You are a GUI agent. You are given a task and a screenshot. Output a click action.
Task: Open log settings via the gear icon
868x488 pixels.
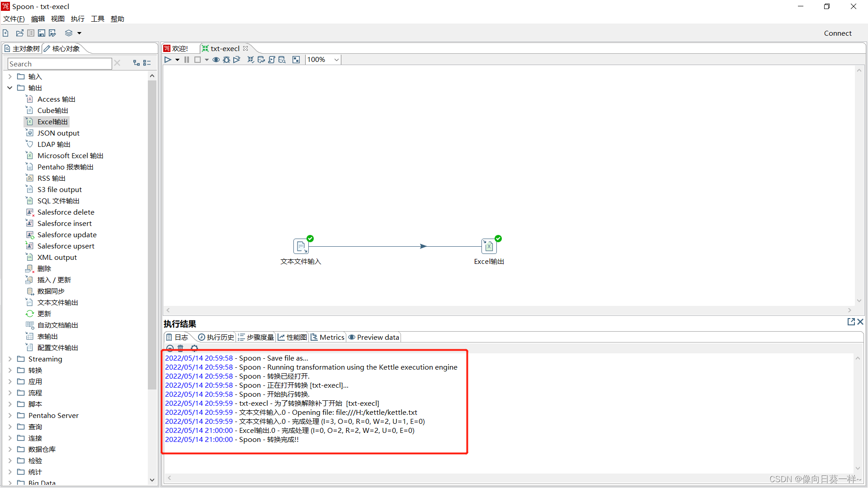[194, 348]
